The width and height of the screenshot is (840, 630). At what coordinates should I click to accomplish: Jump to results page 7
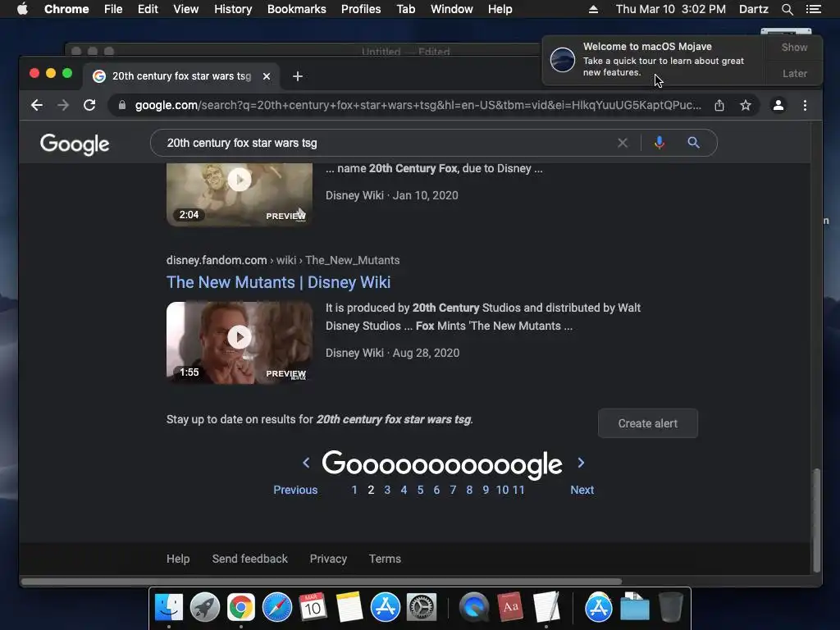[453, 490]
